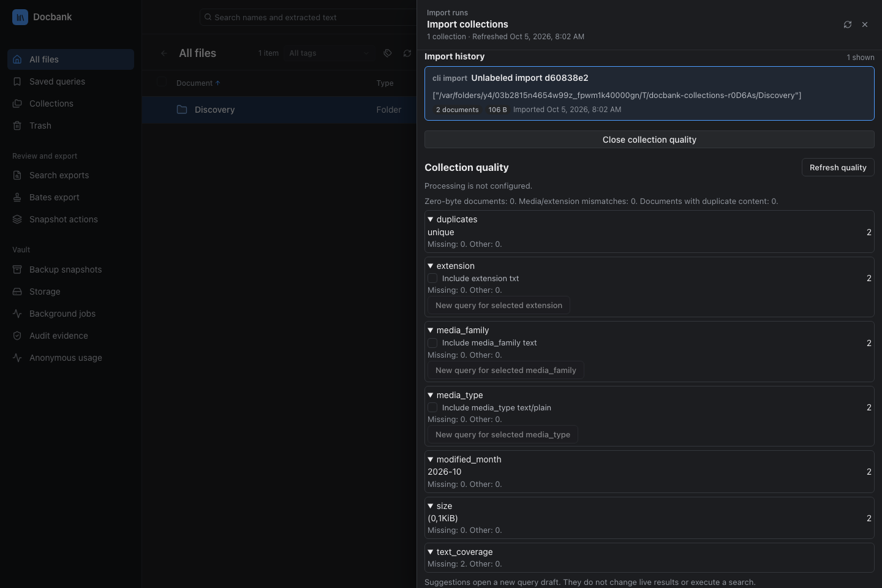This screenshot has height=588, width=882.
Task: Click the 106 B size badge
Action: coord(497,110)
